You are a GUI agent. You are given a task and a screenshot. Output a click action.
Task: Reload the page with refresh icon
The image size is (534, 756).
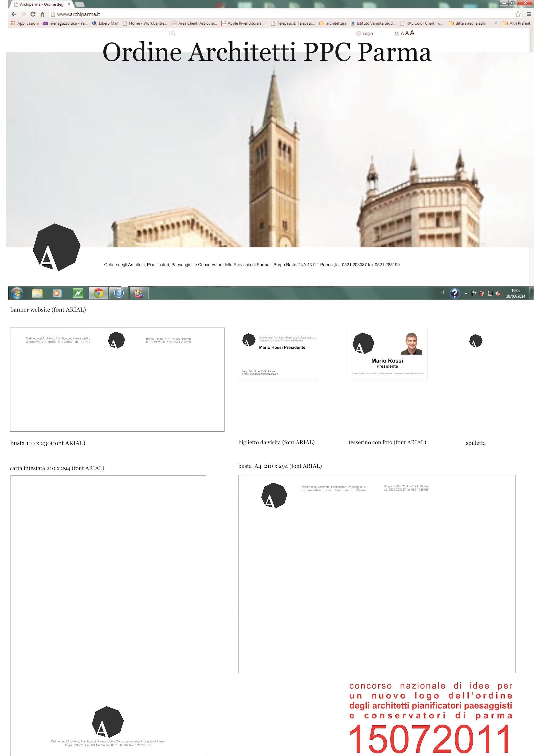[33, 14]
